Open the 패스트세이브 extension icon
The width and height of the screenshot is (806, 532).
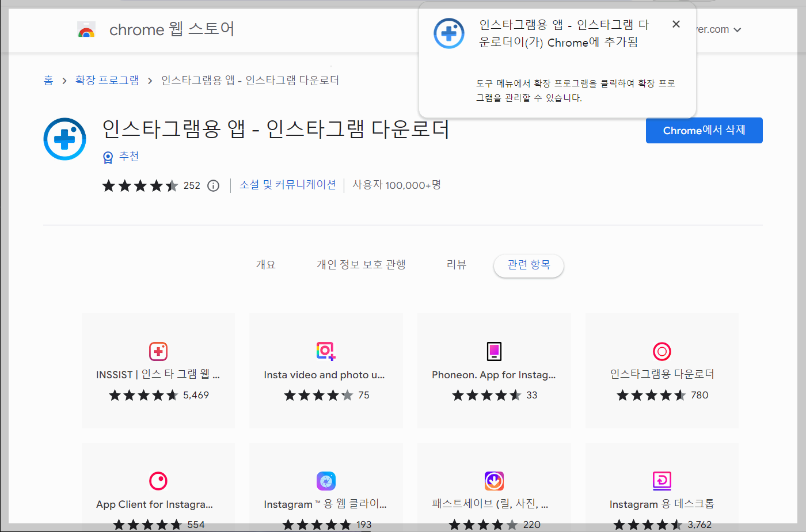pos(494,481)
